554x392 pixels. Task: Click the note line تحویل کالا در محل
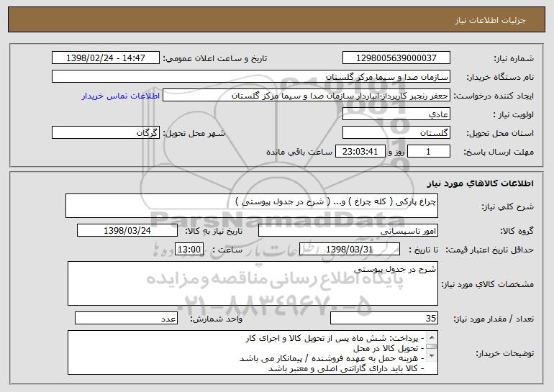[x=389, y=348]
